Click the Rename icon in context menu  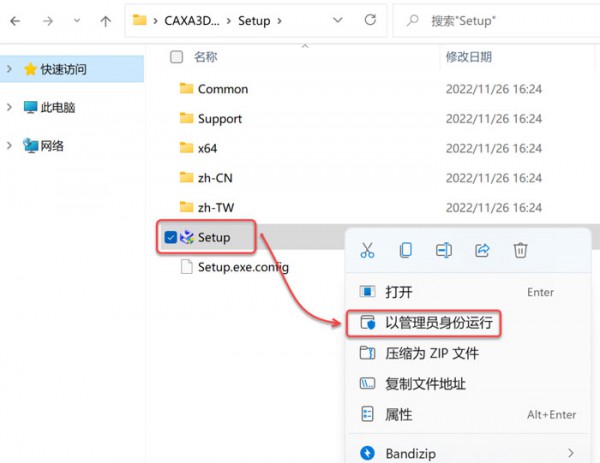coord(444,251)
